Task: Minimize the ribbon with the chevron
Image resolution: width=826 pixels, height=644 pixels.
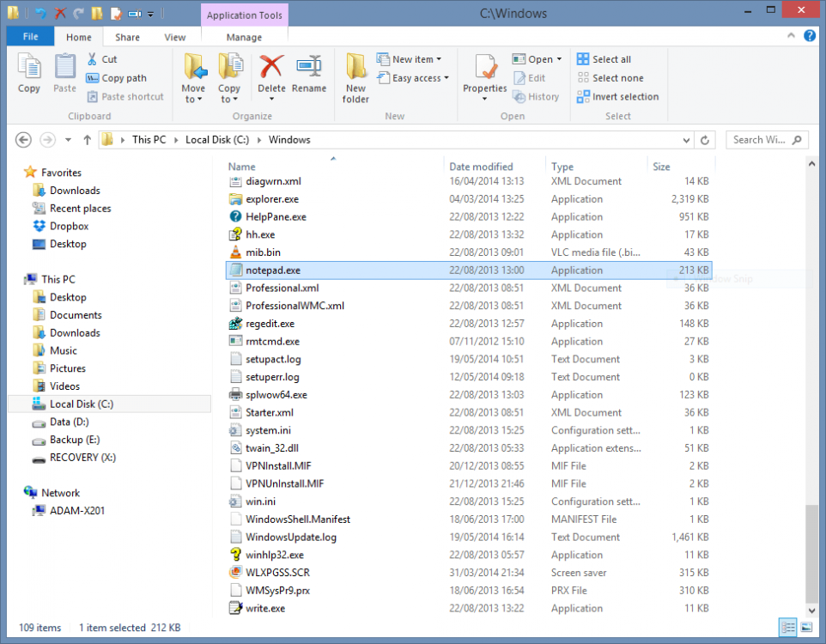Action: (x=791, y=35)
